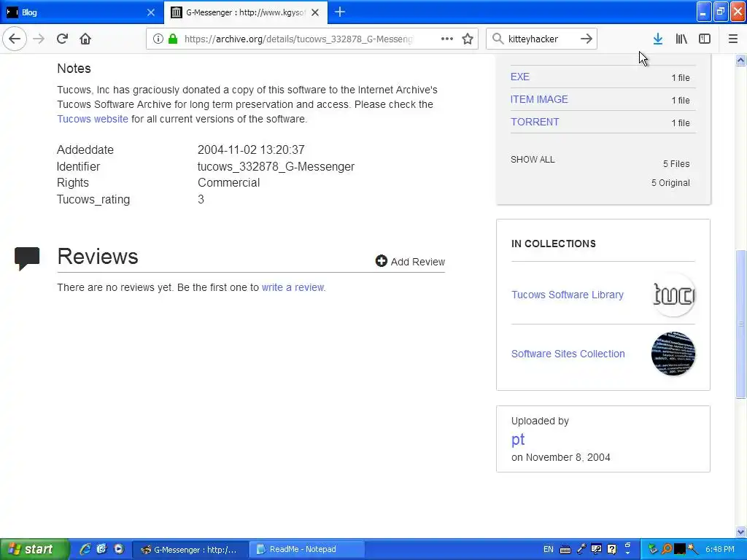Click the page vertical scrollbar thumb
Viewport: 747px width, 560px height.
pos(741,324)
